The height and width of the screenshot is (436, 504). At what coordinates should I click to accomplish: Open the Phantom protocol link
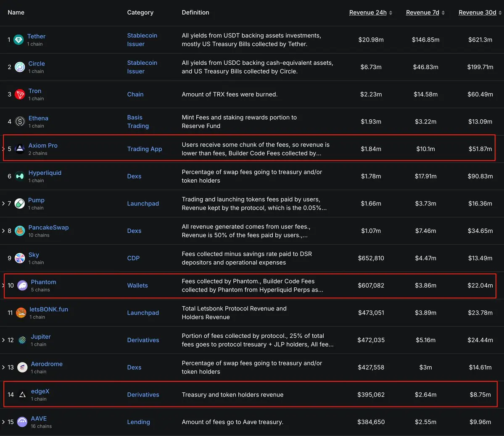pos(43,282)
